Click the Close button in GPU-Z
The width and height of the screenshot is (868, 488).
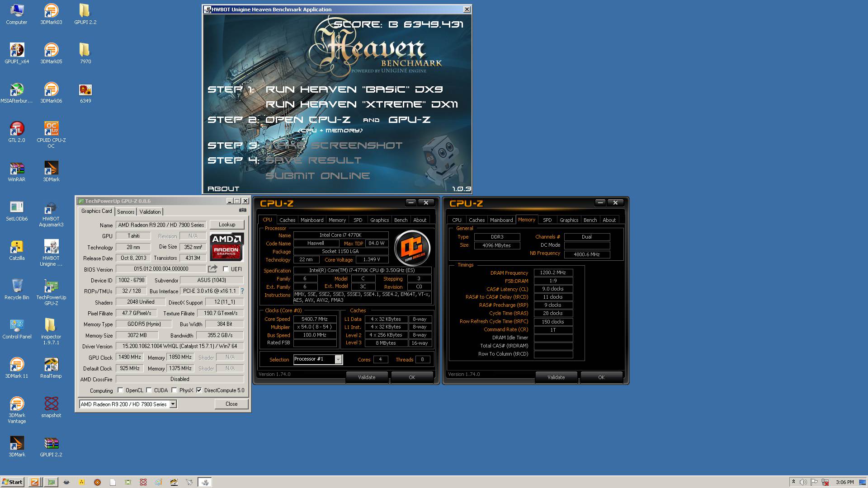coord(231,404)
